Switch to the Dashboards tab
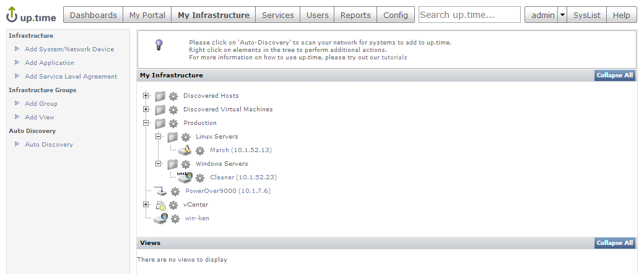This screenshot has width=644, height=274. click(x=93, y=15)
